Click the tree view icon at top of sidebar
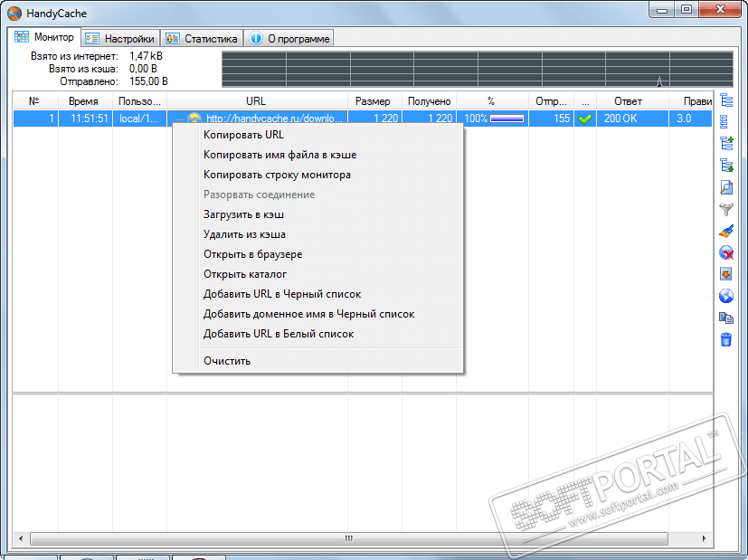Screen dimensions: 748x560 [x=726, y=100]
